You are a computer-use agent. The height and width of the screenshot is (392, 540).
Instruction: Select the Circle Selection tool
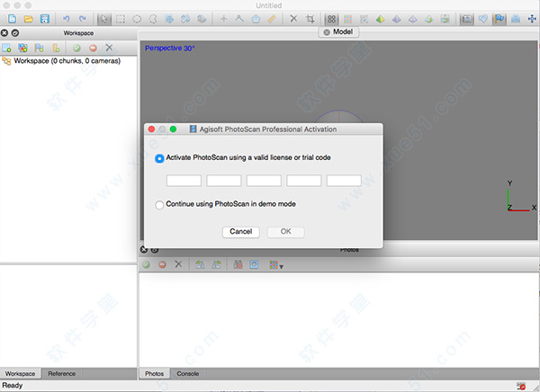(x=137, y=19)
